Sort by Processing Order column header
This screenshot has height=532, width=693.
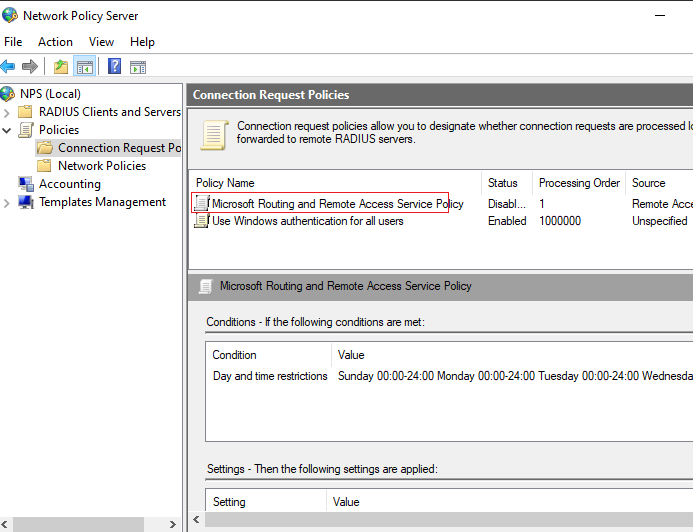click(x=579, y=183)
